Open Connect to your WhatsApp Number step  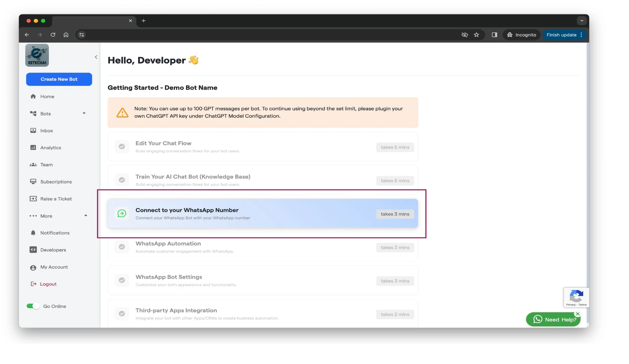pyautogui.click(x=263, y=213)
